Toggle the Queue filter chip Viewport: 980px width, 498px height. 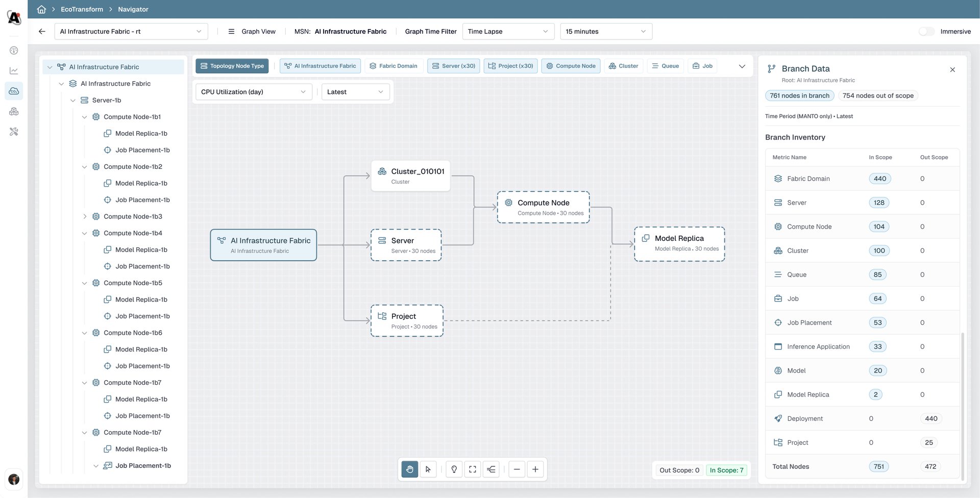coord(666,66)
